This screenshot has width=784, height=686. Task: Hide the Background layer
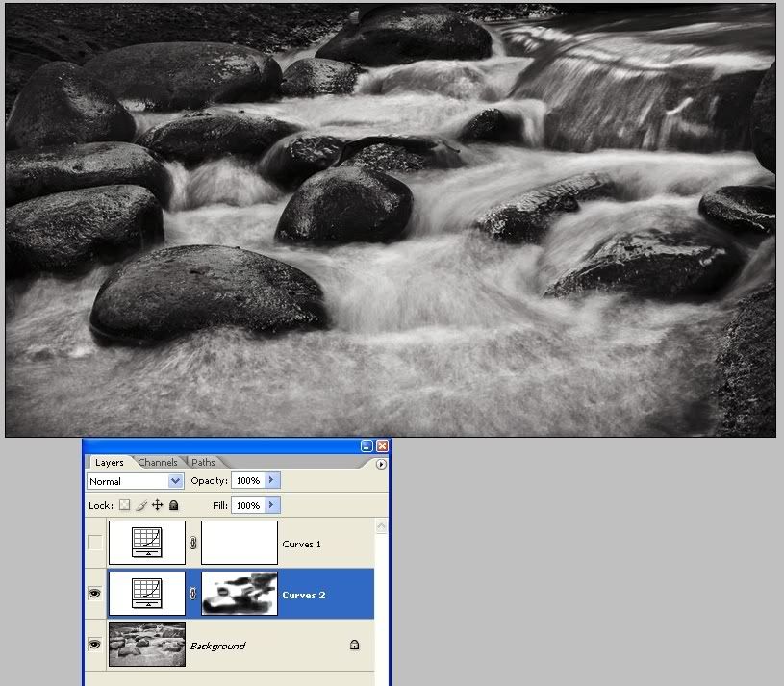[x=95, y=644]
